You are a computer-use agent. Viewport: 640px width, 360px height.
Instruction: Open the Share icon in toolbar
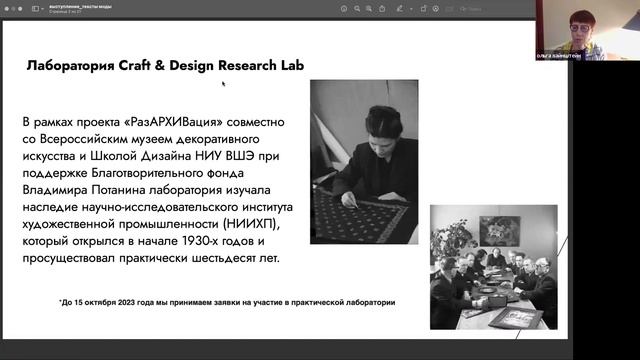pos(382,9)
